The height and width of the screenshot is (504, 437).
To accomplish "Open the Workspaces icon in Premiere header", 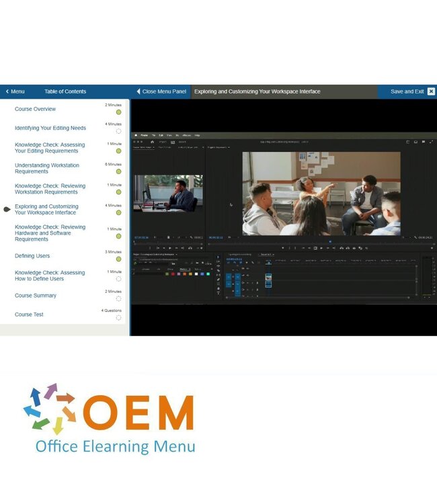I will (408, 142).
